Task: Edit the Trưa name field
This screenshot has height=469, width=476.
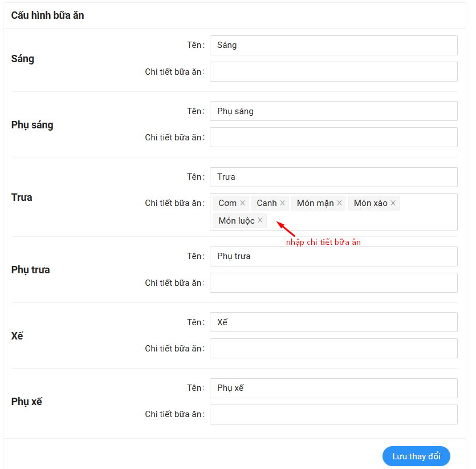Action: click(333, 177)
